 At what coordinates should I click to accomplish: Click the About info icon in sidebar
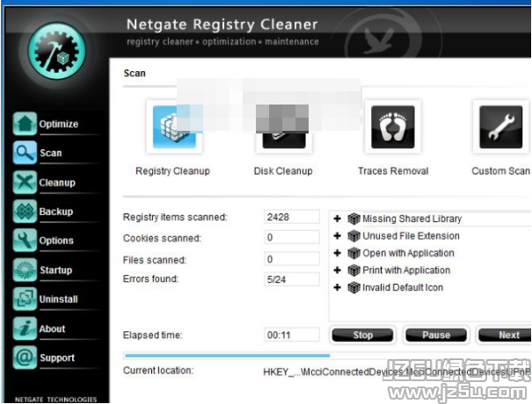pos(25,328)
